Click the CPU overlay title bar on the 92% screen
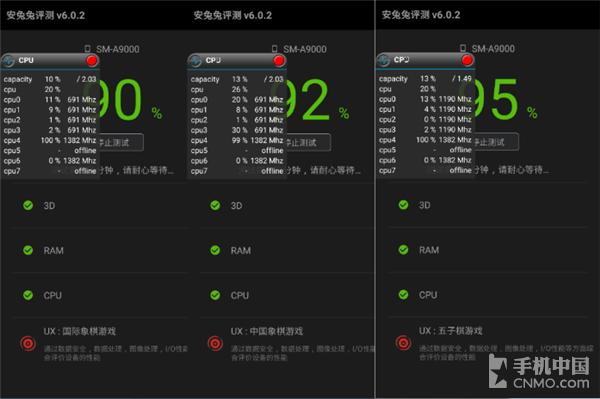The image size is (600, 399). 237,60
